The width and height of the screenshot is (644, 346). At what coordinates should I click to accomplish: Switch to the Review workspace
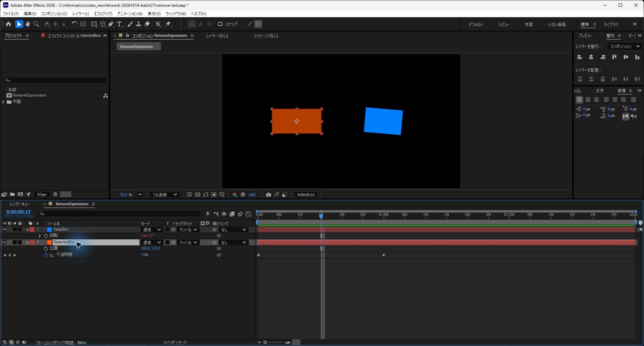(504, 24)
